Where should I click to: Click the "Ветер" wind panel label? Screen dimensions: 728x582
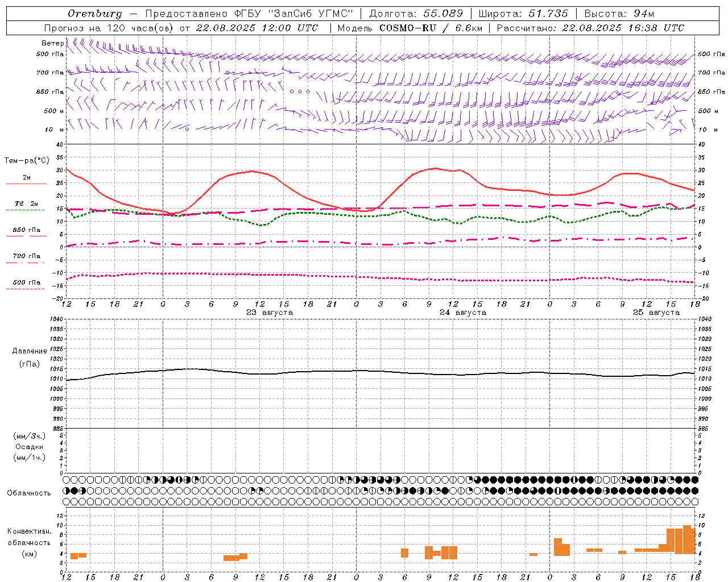[53, 43]
